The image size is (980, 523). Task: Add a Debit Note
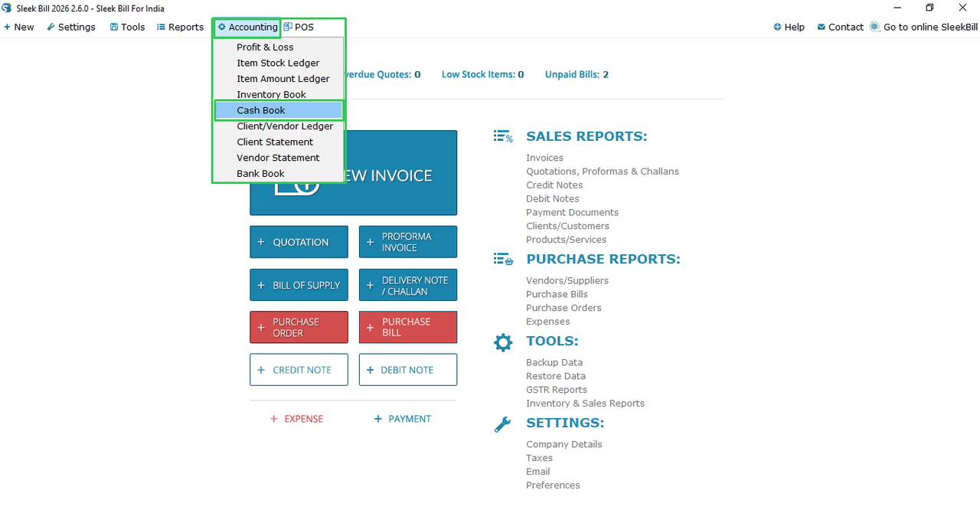pyautogui.click(x=408, y=370)
